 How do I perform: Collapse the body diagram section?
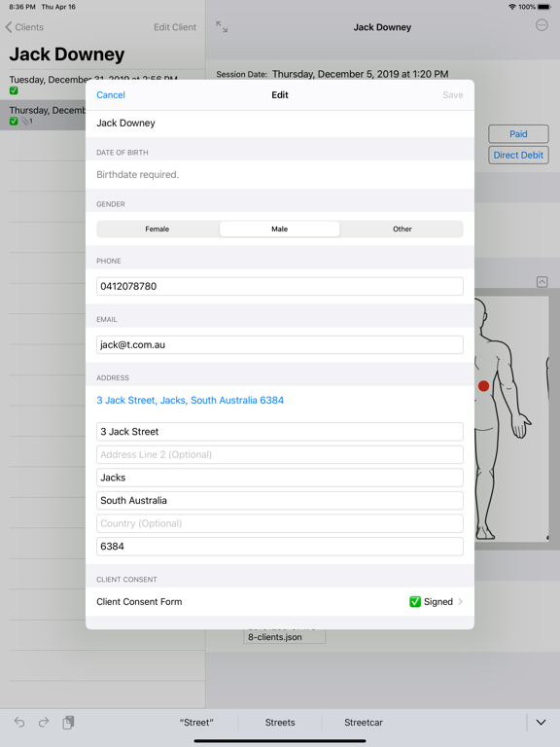coord(542,282)
